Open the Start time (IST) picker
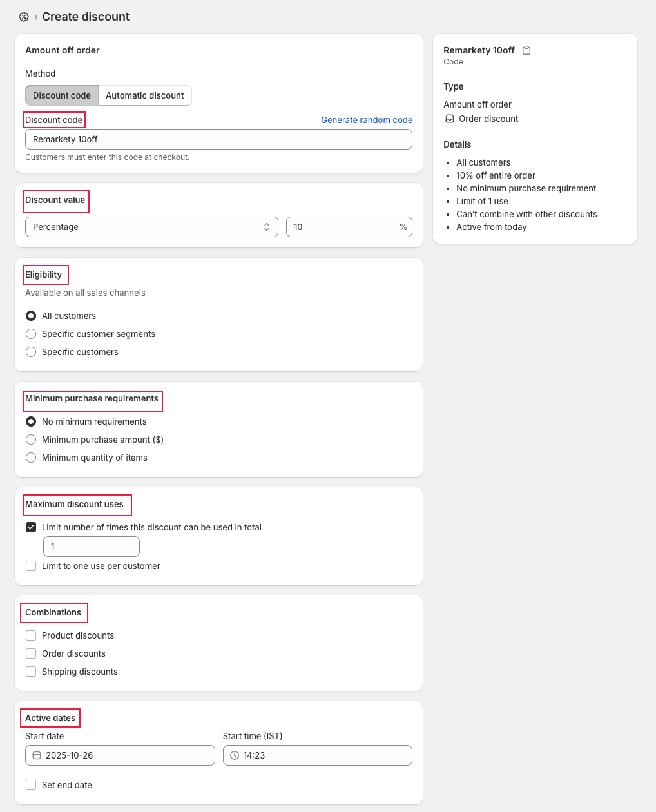 (x=318, y=755)
